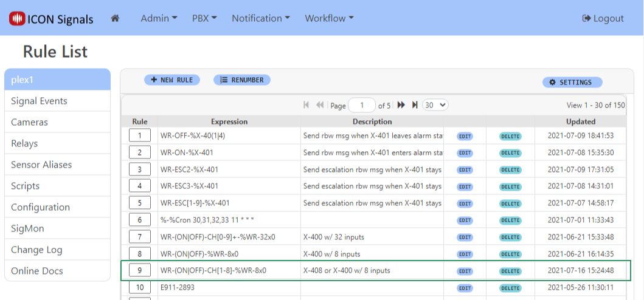The image size is (644, 300).
Task: Jump to last page of rules
Action: 415,105
